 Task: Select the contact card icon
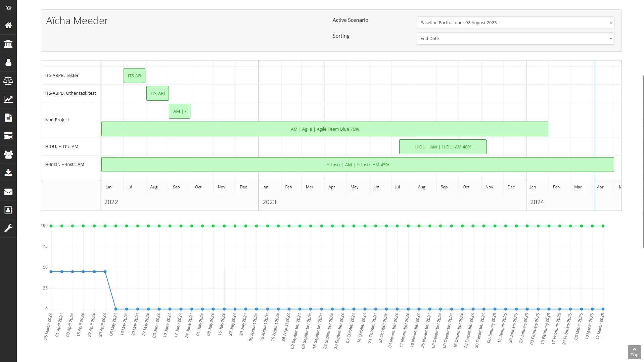pyautogui.click(x=8, y=210)
